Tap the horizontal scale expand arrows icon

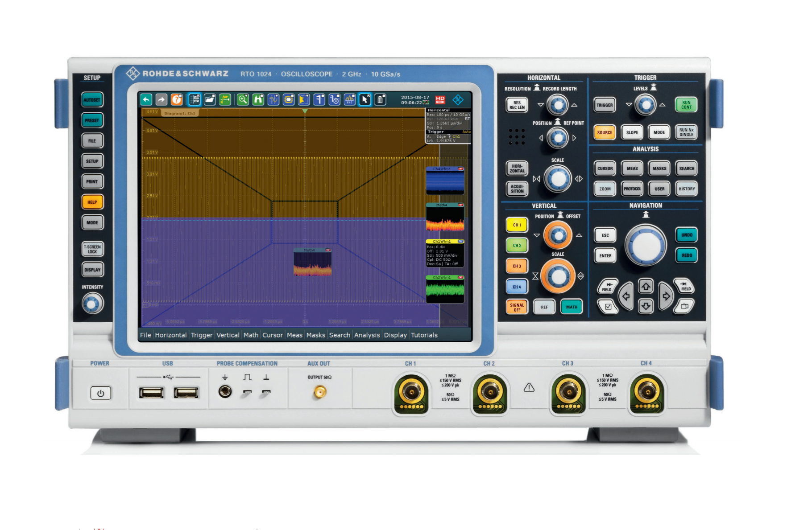(x=579, y=179)
